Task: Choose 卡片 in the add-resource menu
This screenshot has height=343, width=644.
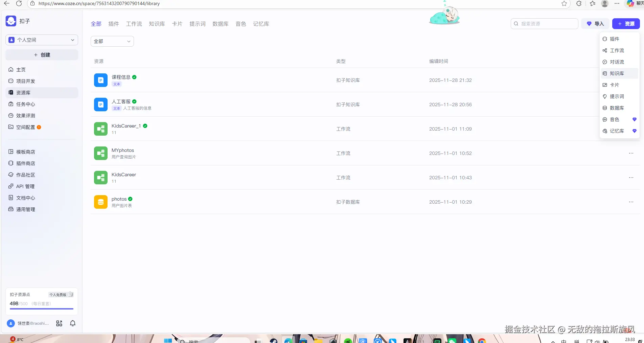Action: [620, 85]
